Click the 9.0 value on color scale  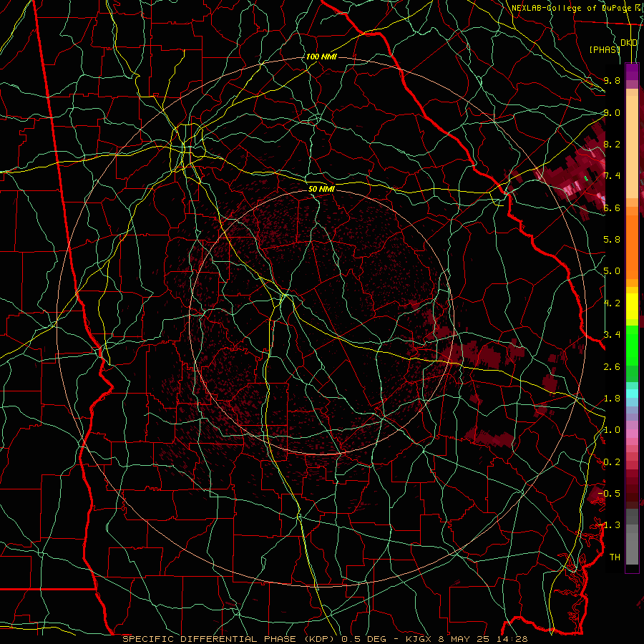[x=612, y=112]
